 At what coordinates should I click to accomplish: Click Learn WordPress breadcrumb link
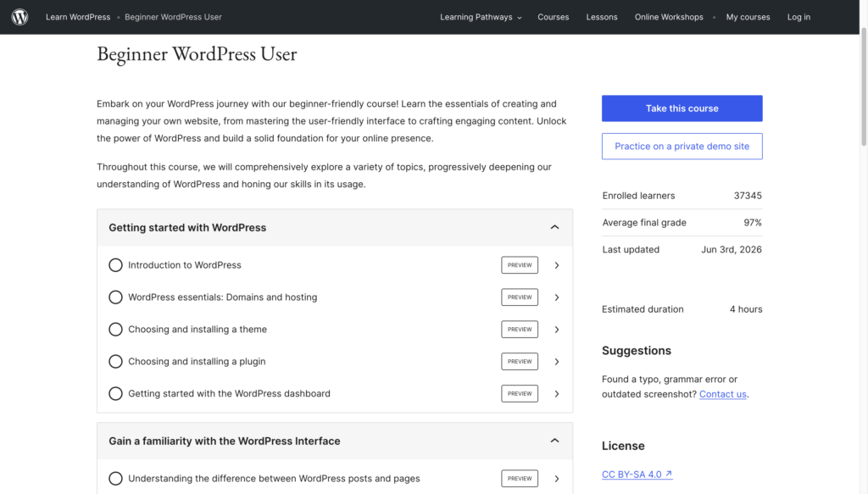[x=78, y=17]
